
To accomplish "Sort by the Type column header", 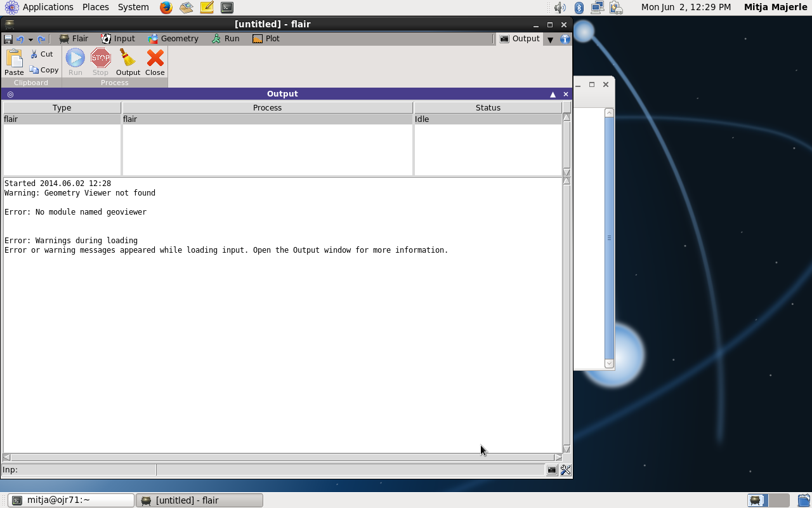I will coord(62,107).
